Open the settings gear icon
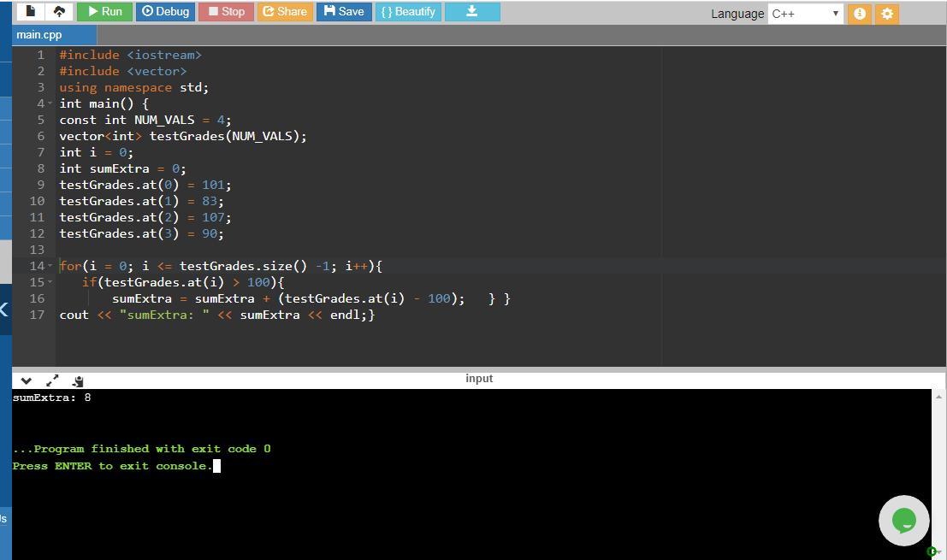 (886, 14)
